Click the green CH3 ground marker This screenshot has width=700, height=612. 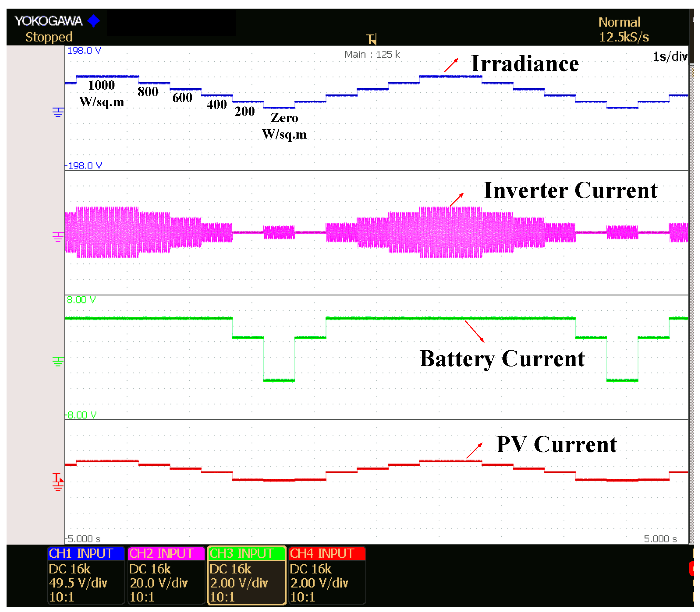(58, 361)
